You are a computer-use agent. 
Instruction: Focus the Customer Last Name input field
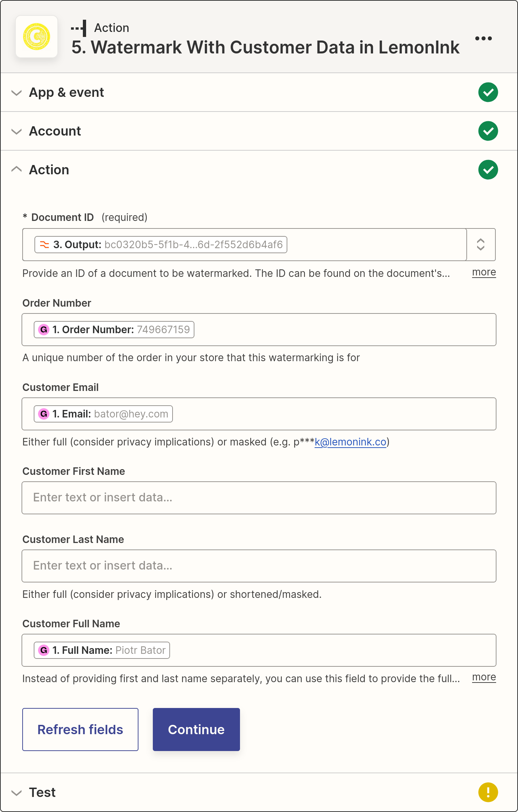pos(259,566)
